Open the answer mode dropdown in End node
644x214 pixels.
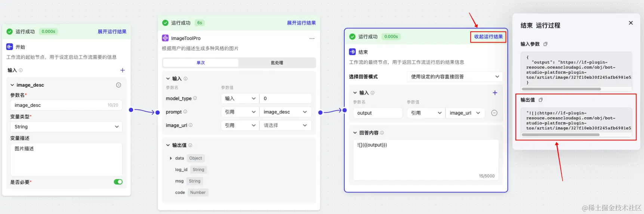pyautogui.click(x=455, y=77)
